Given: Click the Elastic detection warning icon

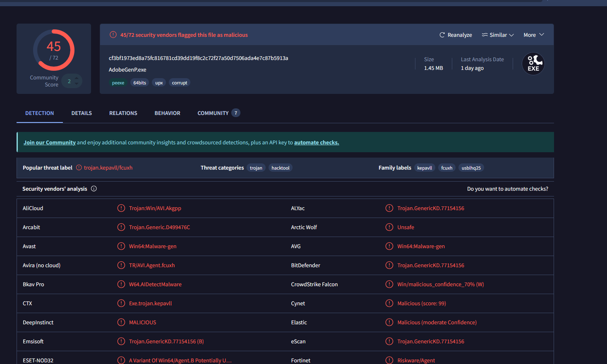Looking at the screenshot, I should [389, 322].
